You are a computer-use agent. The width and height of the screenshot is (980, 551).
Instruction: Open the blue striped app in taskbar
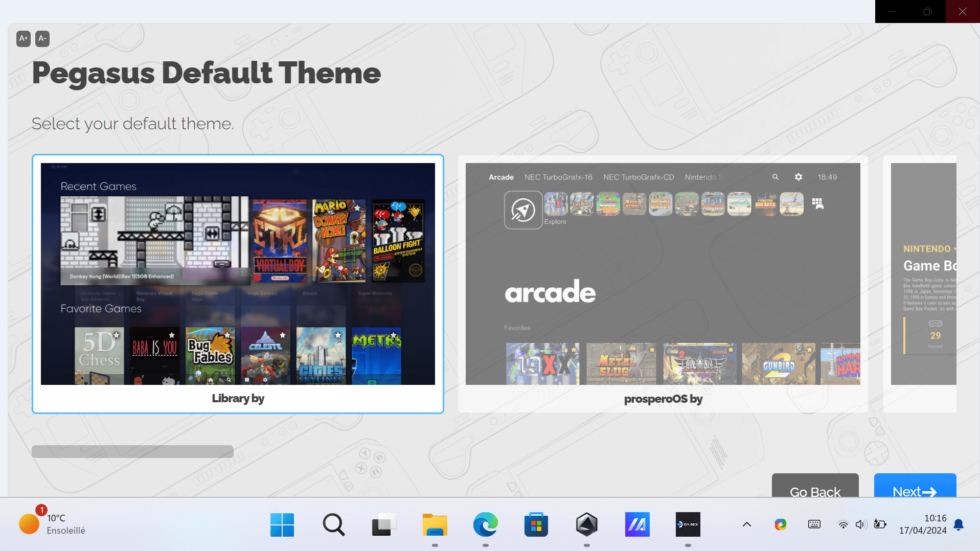[x=637, y=524]
